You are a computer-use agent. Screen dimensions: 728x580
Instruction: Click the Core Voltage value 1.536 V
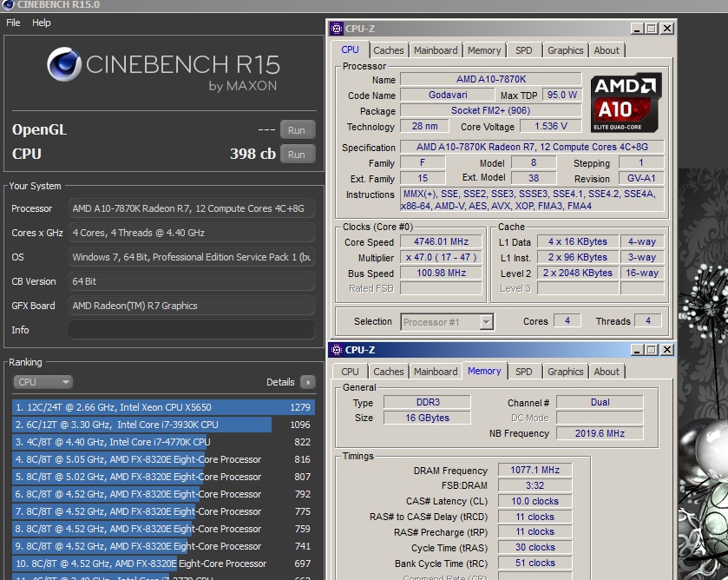coord(551,126)
